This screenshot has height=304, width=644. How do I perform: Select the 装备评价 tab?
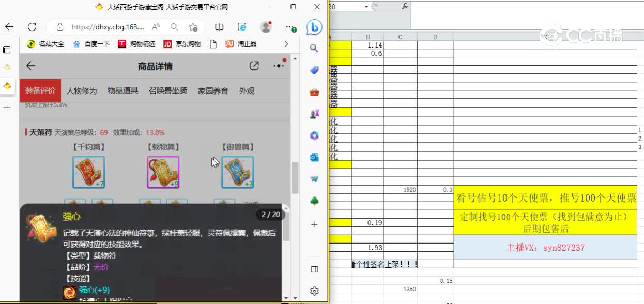(40, 90)
